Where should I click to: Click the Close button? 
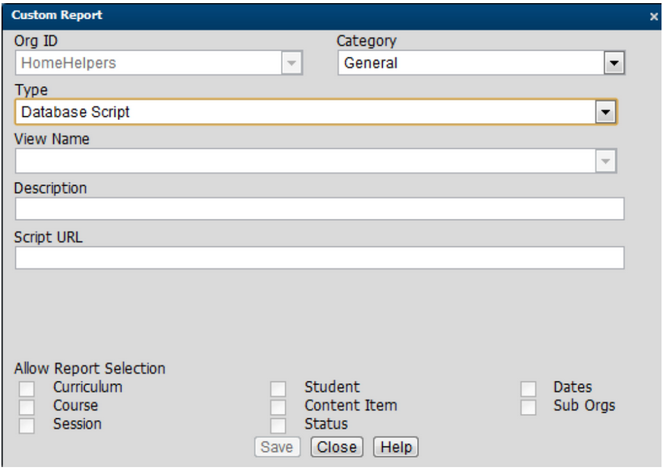pyautogui.click(x=337, y=447)
